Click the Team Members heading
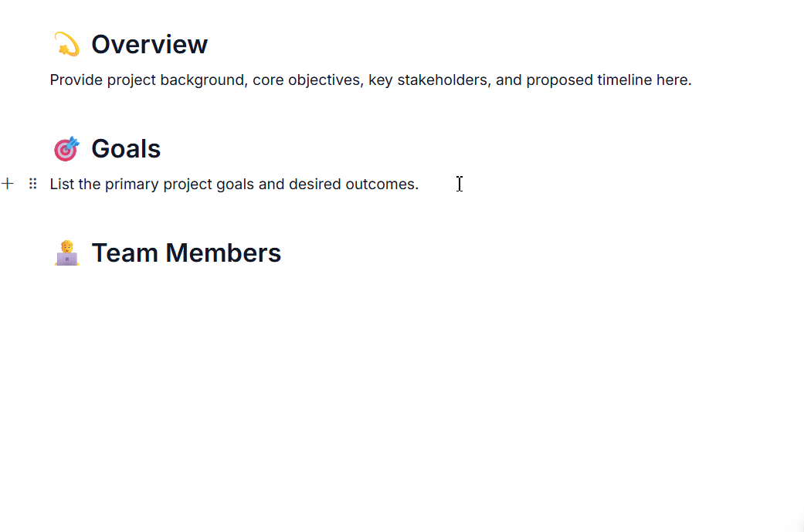The image size is (804, 532). click(x=186, y=252)
